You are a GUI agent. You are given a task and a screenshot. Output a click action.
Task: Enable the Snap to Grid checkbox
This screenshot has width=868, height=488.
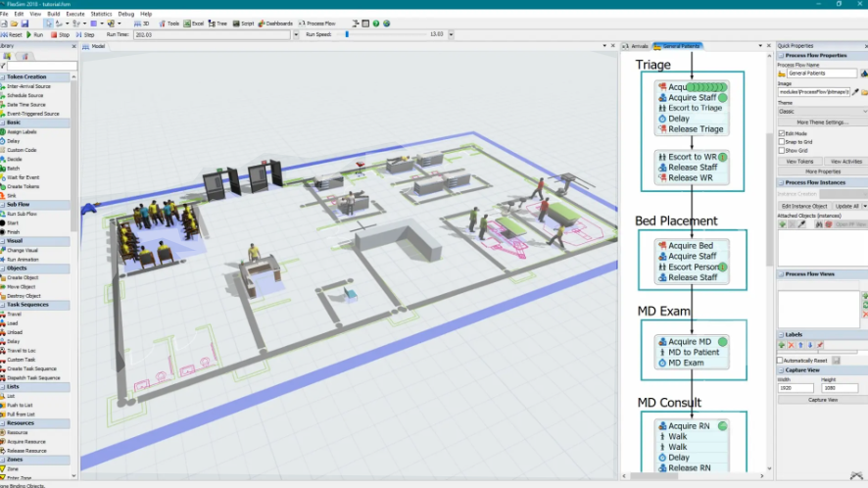(782, 142)
